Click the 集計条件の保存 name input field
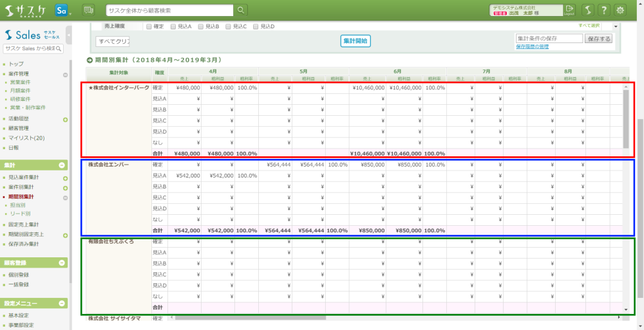 click(x=549, y=39)
